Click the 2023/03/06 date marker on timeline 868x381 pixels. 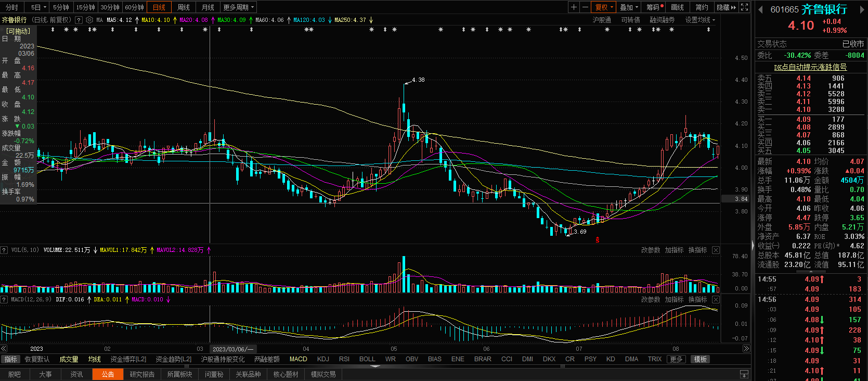(232, 349)
